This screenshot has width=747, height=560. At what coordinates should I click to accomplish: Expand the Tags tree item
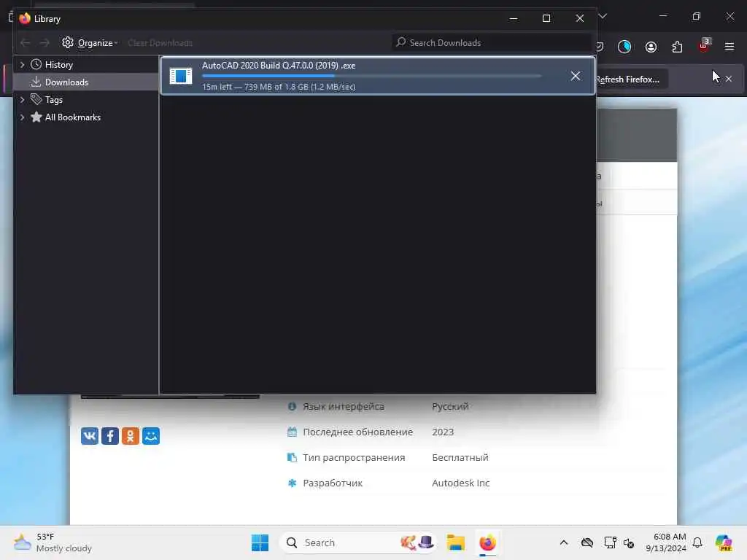pos(22,99)
